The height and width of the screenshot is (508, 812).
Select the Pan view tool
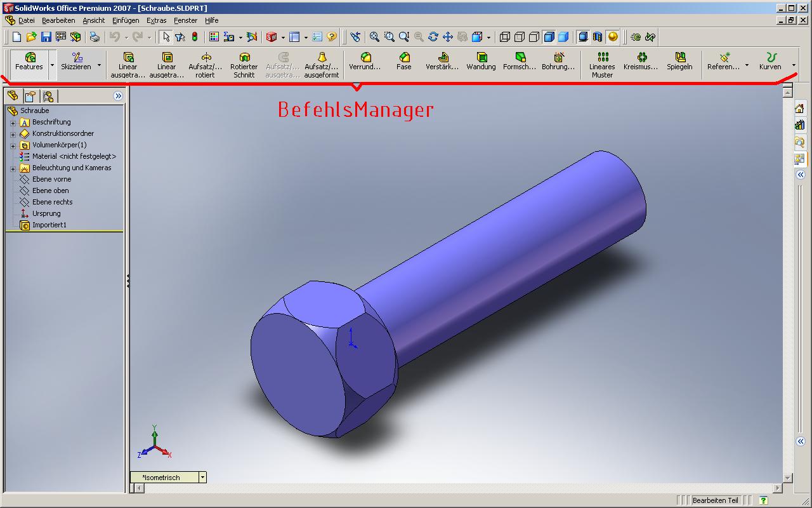click(x=448, y=37)
